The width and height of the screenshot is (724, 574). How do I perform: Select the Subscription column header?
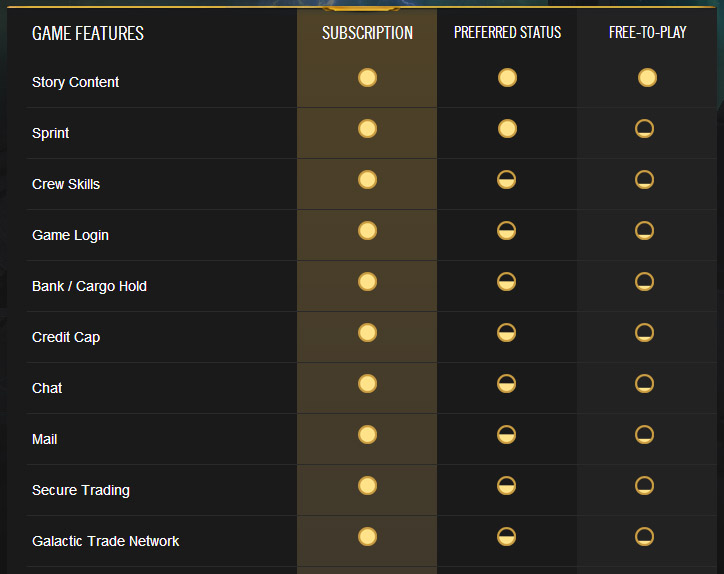[x=367, y=33]
